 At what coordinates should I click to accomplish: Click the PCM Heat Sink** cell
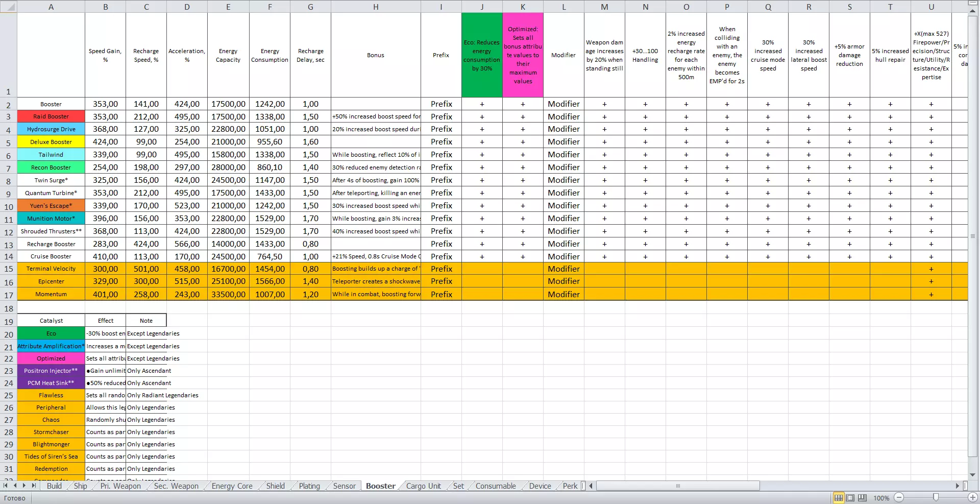[51, 383]
